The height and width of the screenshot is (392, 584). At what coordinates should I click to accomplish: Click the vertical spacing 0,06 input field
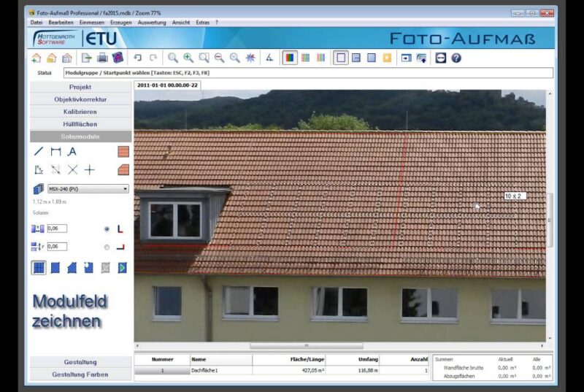tap(57, 246)
